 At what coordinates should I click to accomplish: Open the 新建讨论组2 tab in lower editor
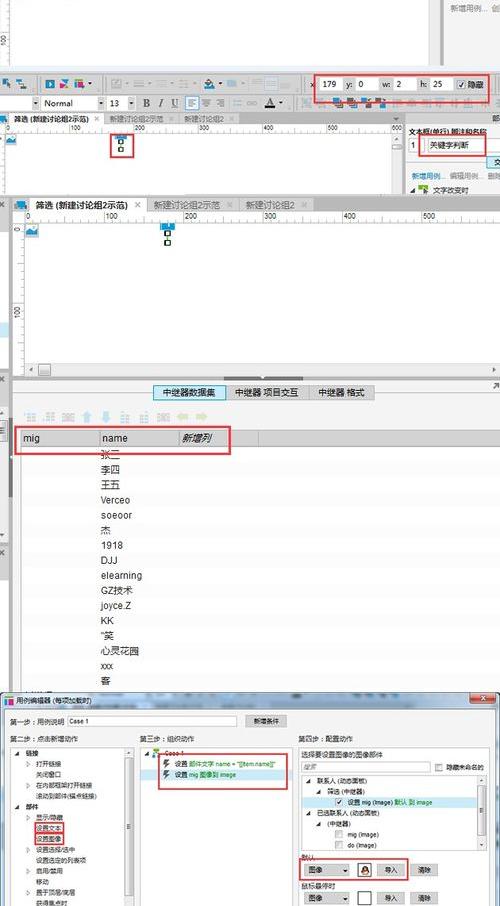point(271,205)
